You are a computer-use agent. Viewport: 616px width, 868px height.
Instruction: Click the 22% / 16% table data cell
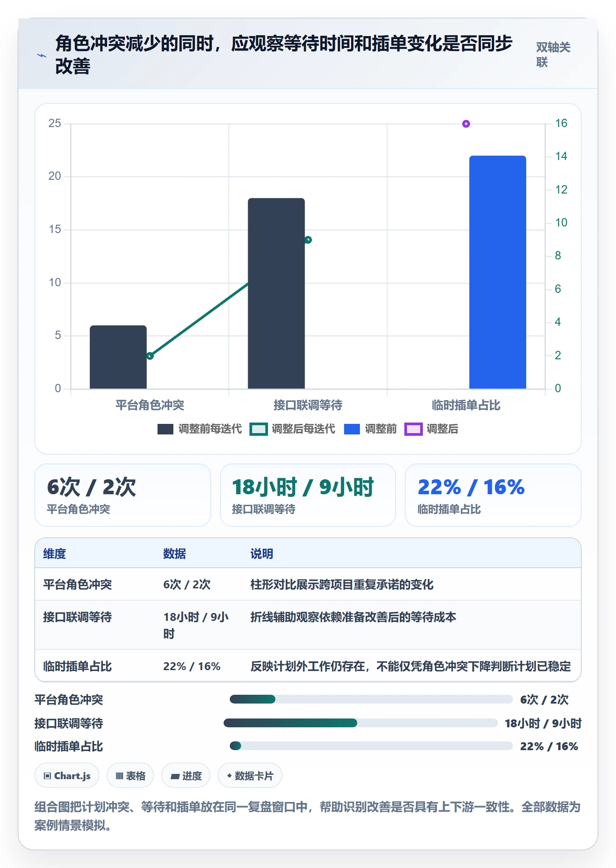pyautogui.click(x=192, y=666)
